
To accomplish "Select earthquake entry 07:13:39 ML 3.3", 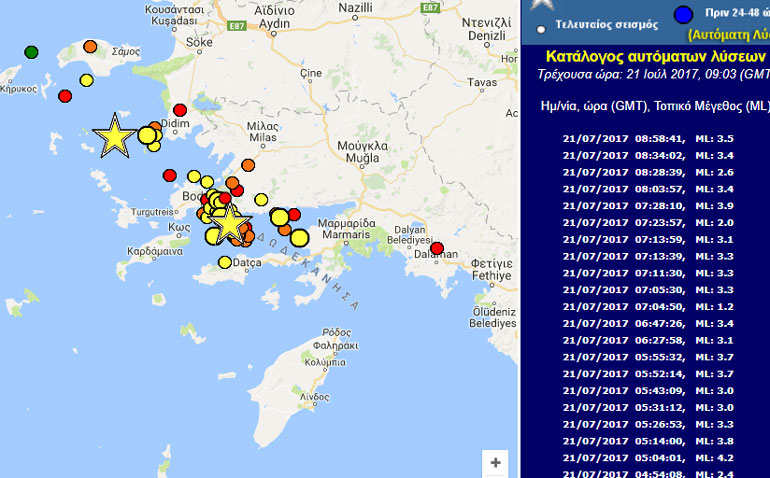I will 648,256.
